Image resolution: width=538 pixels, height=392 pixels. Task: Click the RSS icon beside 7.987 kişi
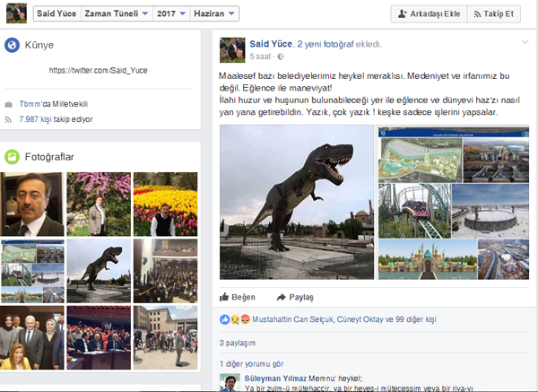point(8,119)
